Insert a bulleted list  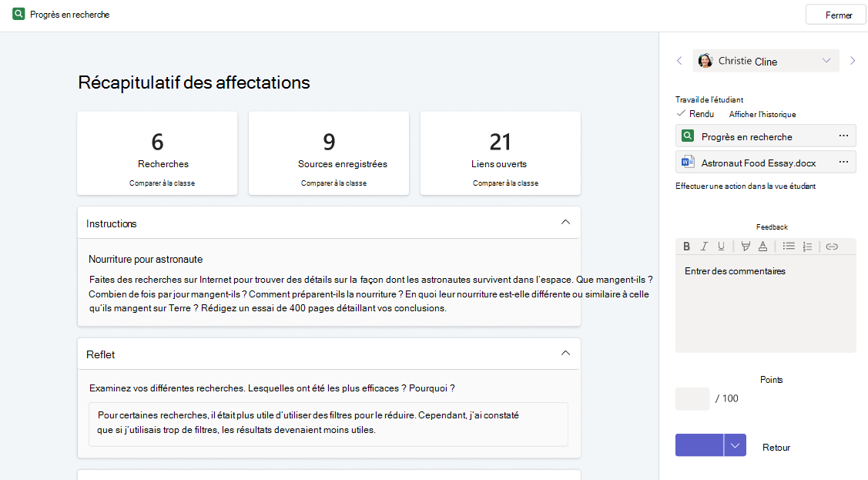tap(789, 247)
